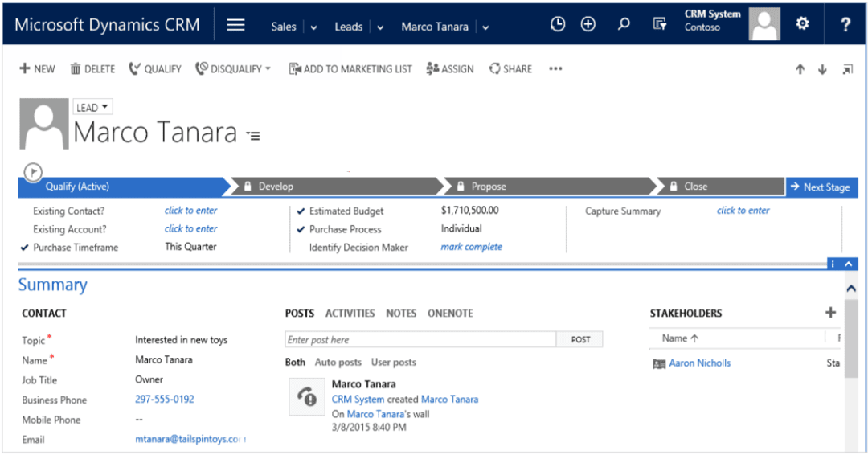This screenshot has height=455, width=868.
Task: Click the Disqualify command
Action: pyautogui.click(x=228, y=68)
